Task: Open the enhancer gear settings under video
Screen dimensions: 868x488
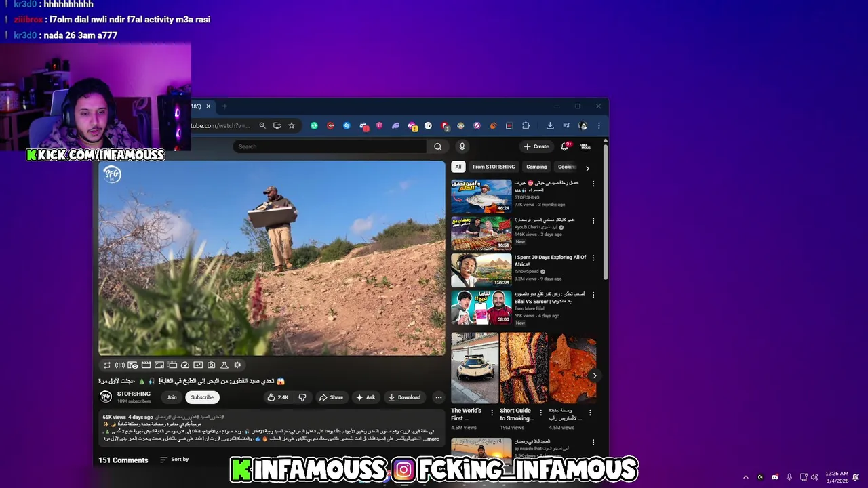Action: pos(237,365)
